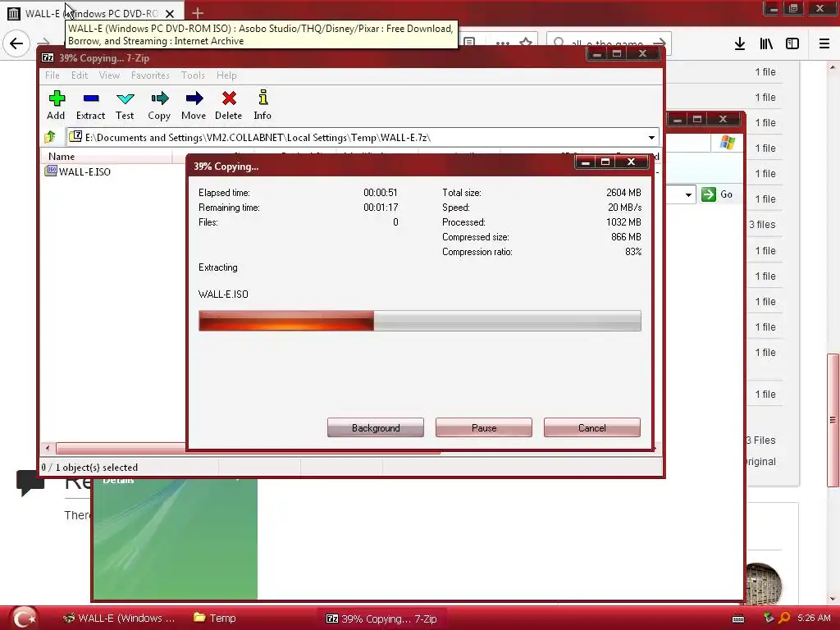Go back in the browser
840x630 pixels.
16,43
